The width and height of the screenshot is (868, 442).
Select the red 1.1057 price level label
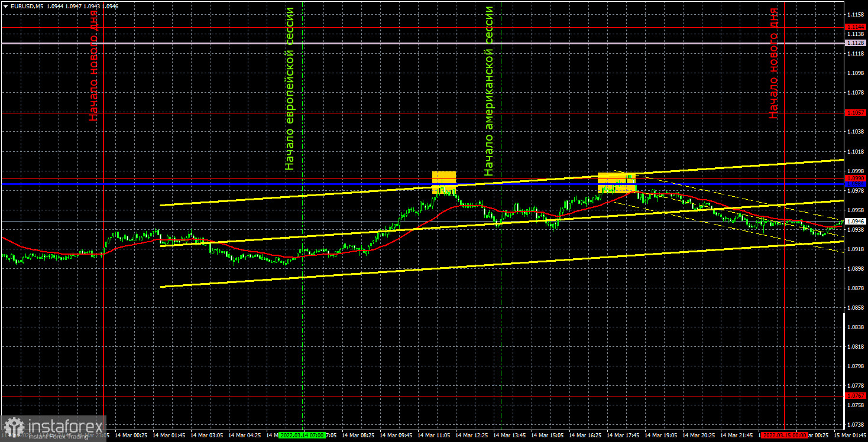coord(856,112)
